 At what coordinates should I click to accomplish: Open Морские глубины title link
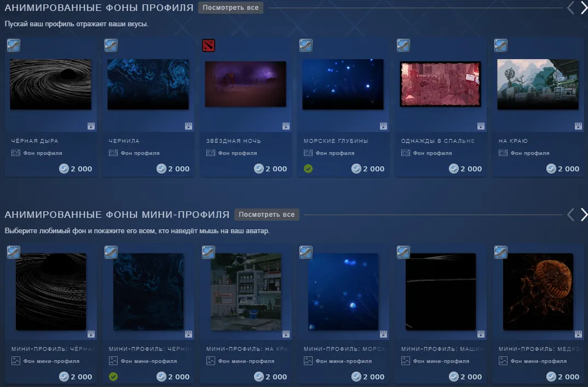coord(336,141)
